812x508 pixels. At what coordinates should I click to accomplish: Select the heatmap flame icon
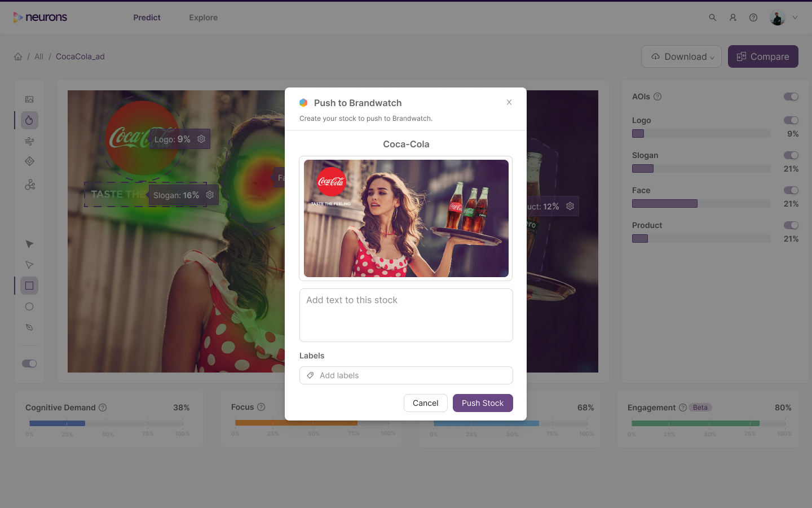pos(29,120)
